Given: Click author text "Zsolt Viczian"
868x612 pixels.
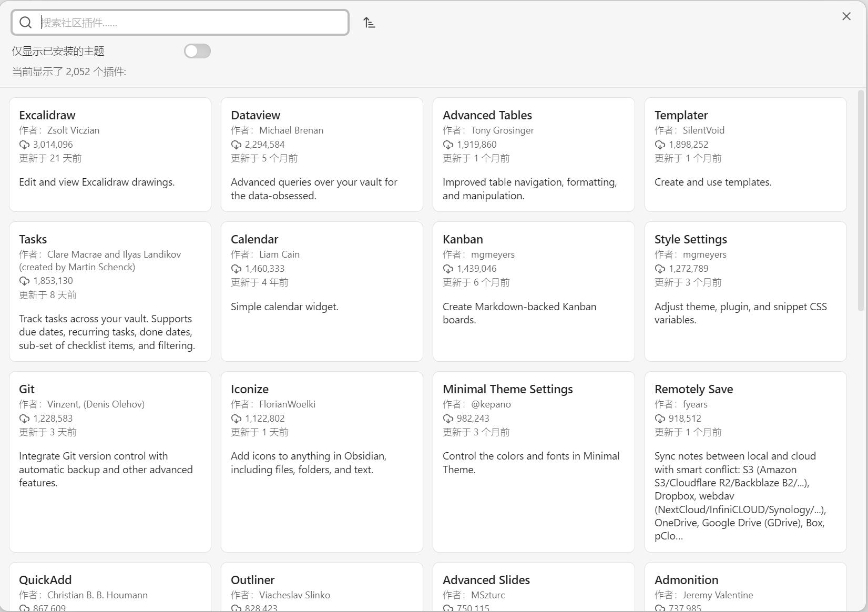Looking at the screenshot, I should point(73,130).
